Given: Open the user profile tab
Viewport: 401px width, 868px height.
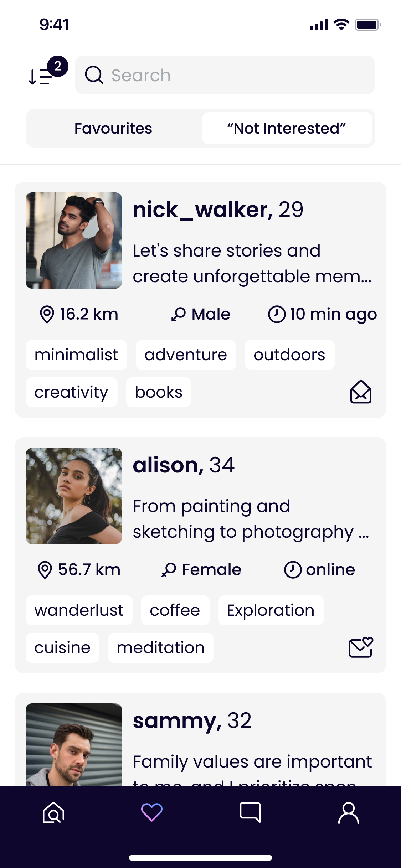Looking at the screenshot, I should click(x=348, y=812).
